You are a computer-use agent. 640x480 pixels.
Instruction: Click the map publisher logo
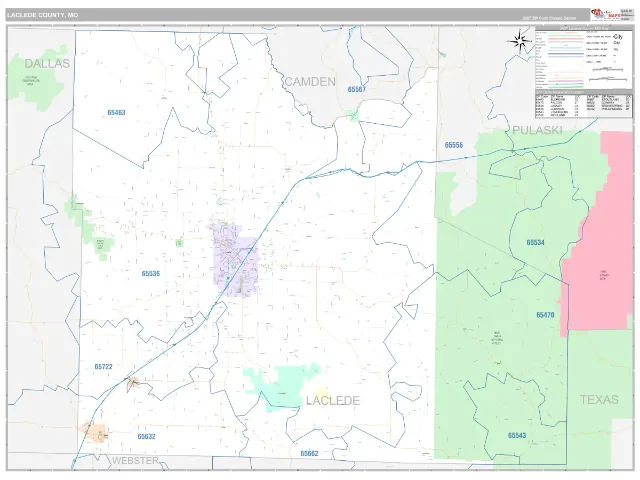(x=604, y=14)
